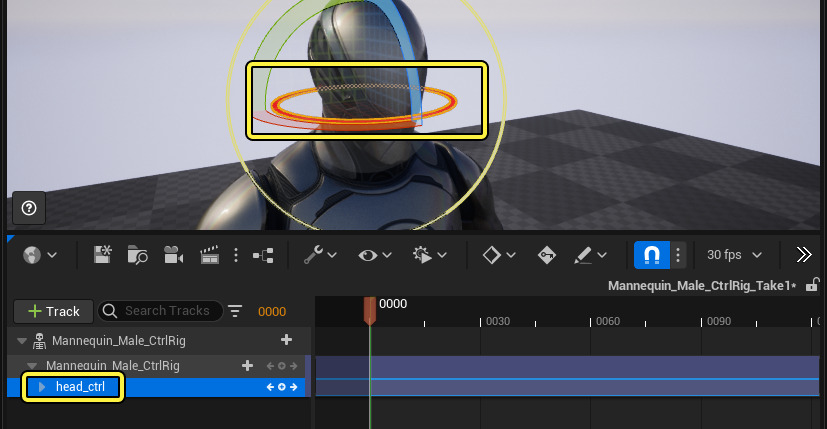Expand the chevron next to the diamond icon

(511, 255)
